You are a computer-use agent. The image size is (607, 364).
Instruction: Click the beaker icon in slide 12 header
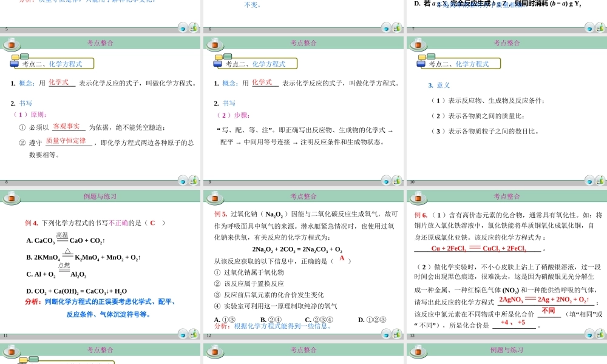click(x=215, y=198)
